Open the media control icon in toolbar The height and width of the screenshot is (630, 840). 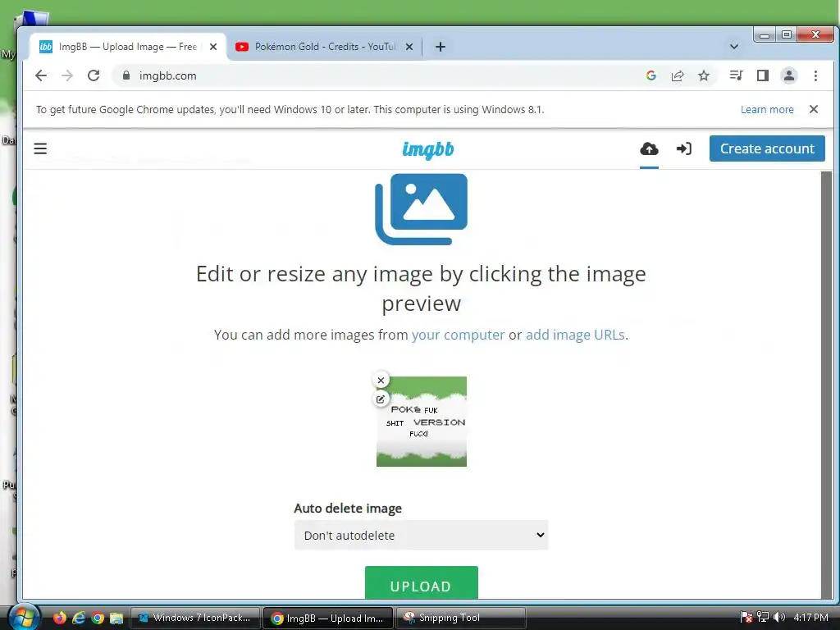coord(736,75)
